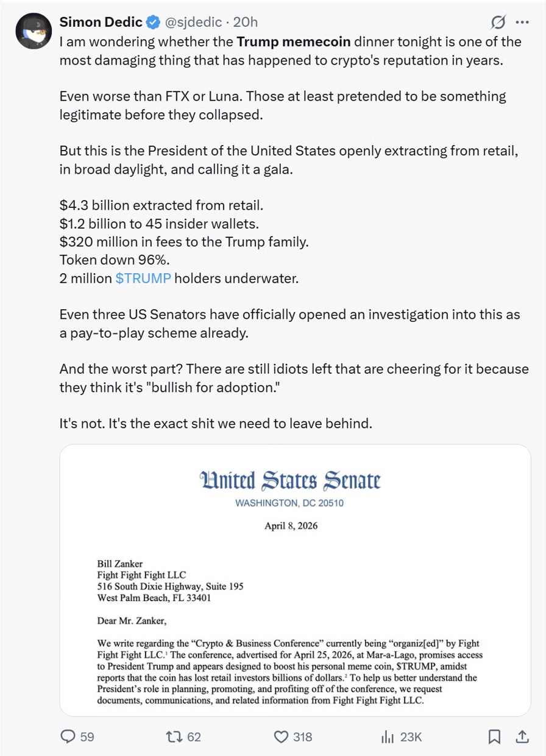Click the Simon Dedic display name
546x756 pixels.
[101, 23]
